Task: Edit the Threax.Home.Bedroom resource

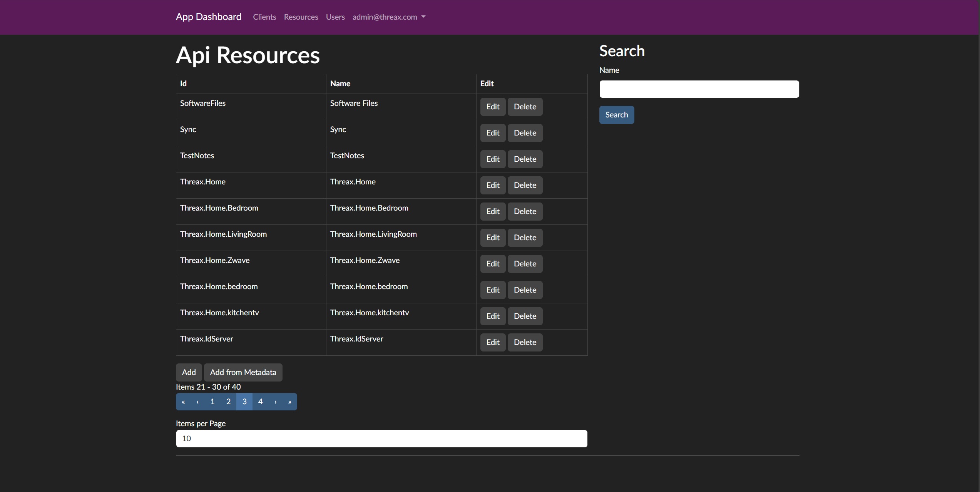Action: [x=493, y=211]
